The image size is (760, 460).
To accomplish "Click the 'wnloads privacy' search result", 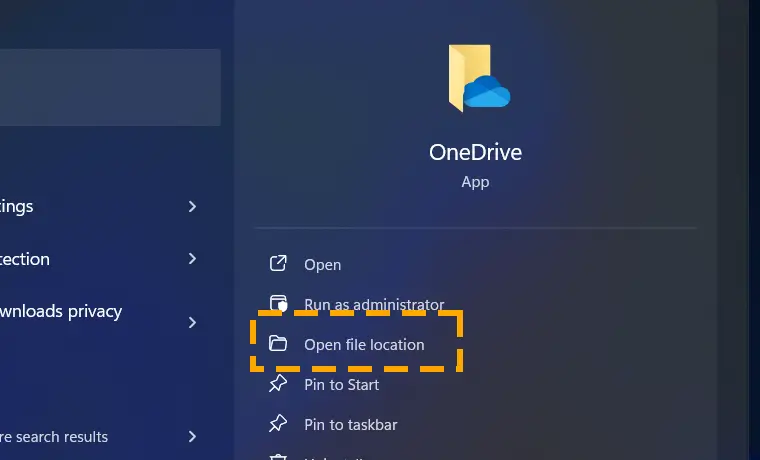I will click(61, 312).
